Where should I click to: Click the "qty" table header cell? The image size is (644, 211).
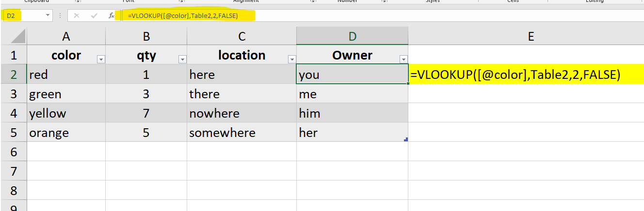(x=146, y=55)
